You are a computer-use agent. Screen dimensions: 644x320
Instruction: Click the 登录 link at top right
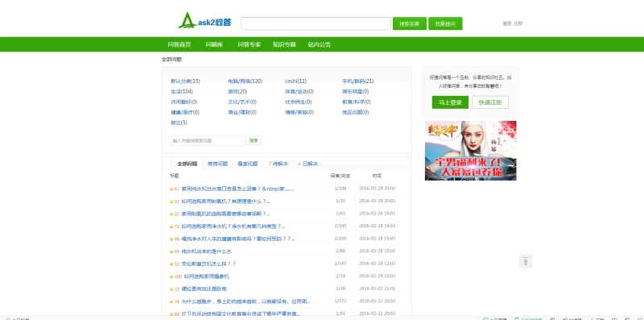point(507,23)
